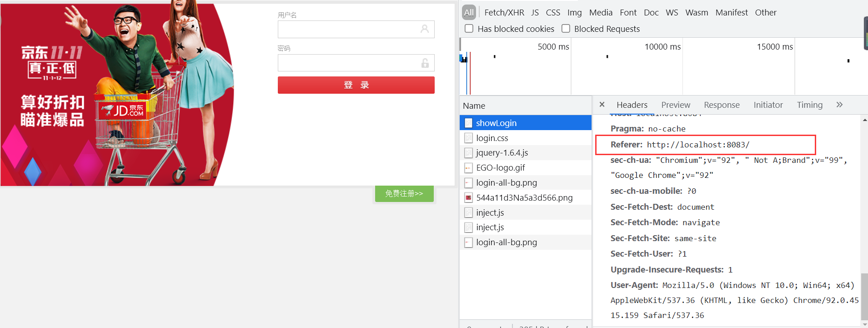The width and height of the screenshot is (868, 328).
Task: Select the All filter
Action: click(469, 13)
